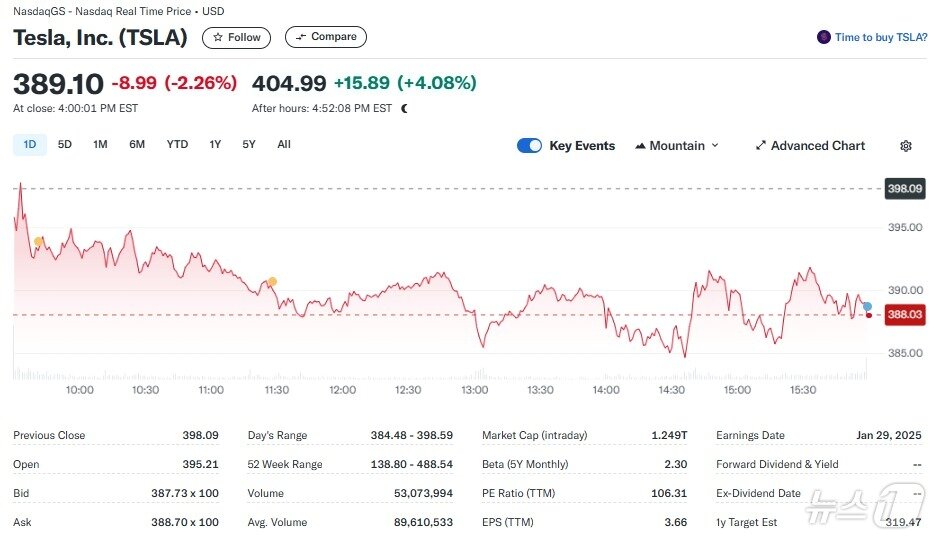The height and width of the screenshot is (540, 935).
Task: Show the 5Y chart range
Action: point(249,144)
